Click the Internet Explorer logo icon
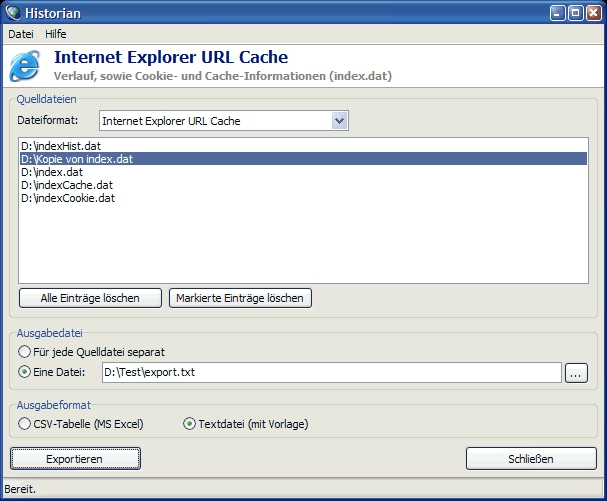 coord(24,66)
